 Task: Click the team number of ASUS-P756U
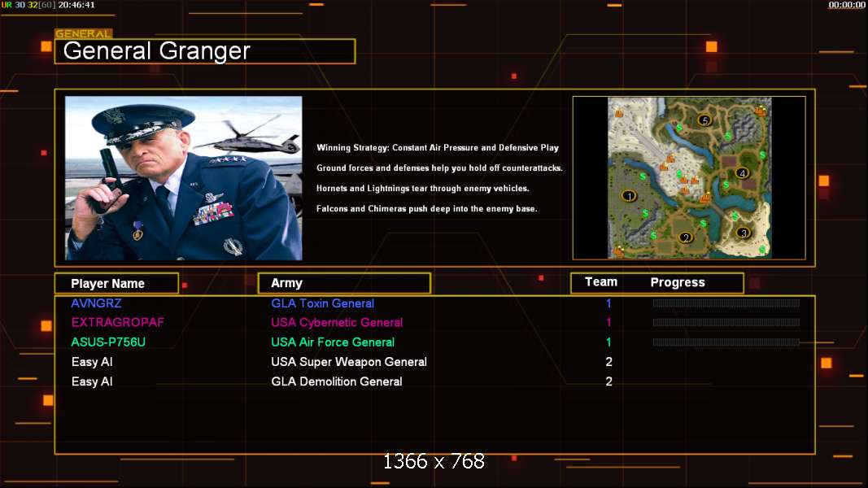pyautogui.click(x=608, y=342)
